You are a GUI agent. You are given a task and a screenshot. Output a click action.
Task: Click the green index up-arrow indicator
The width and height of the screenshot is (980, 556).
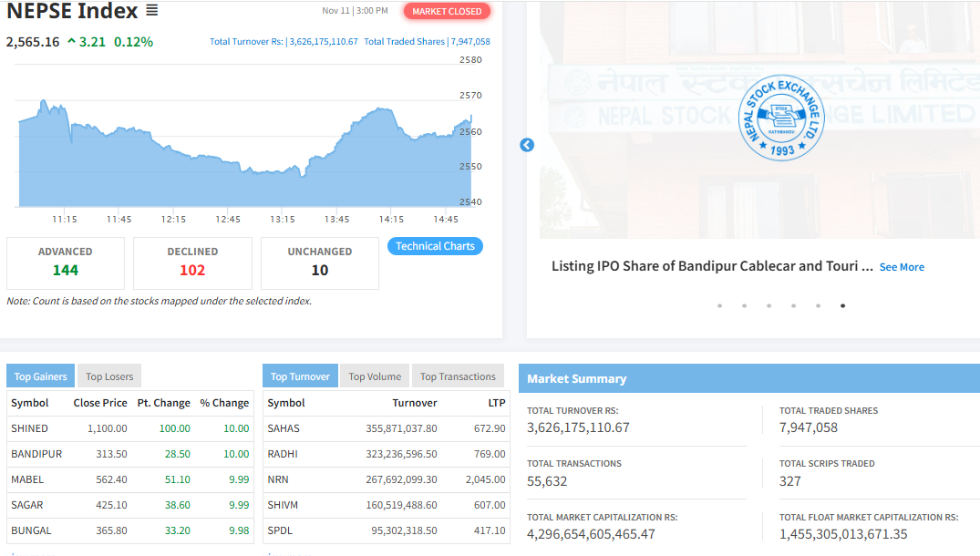coord(71,42)
